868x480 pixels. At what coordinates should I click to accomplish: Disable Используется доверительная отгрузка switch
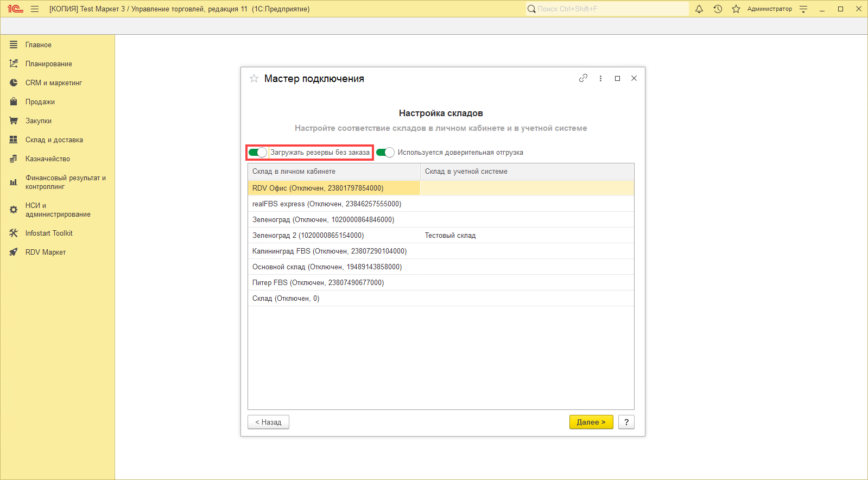point(385,153)
